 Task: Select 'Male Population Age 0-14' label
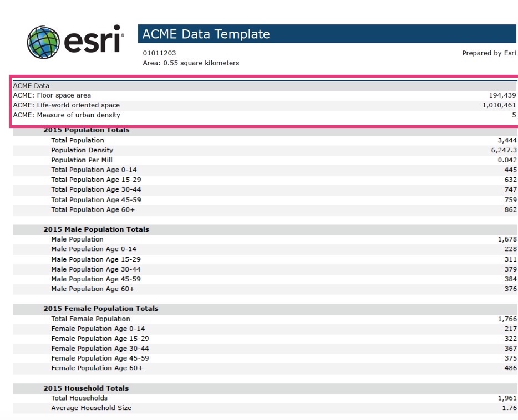[94, 249]
